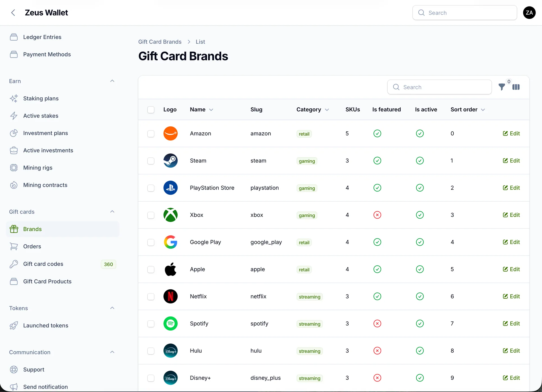The height and width of the screenshot is (392, 542).
Task: Open Investment plans in sidebar
Action: (x=62, y=133)
